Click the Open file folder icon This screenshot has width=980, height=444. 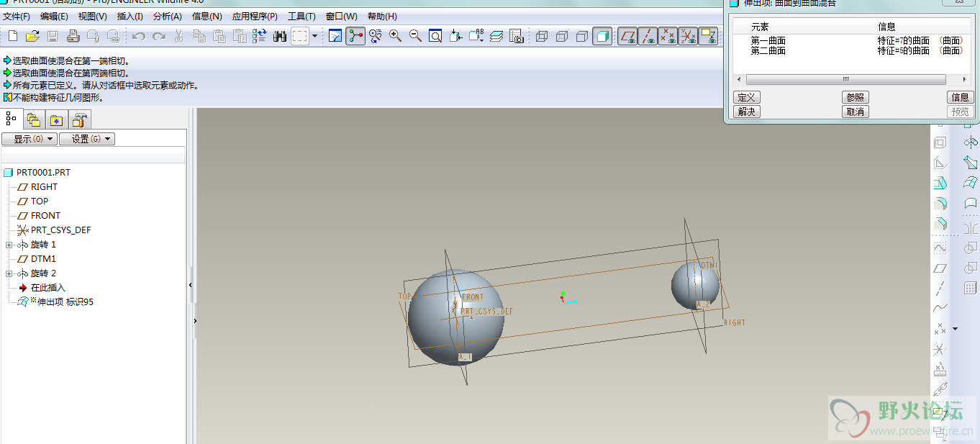pos(32,36)
